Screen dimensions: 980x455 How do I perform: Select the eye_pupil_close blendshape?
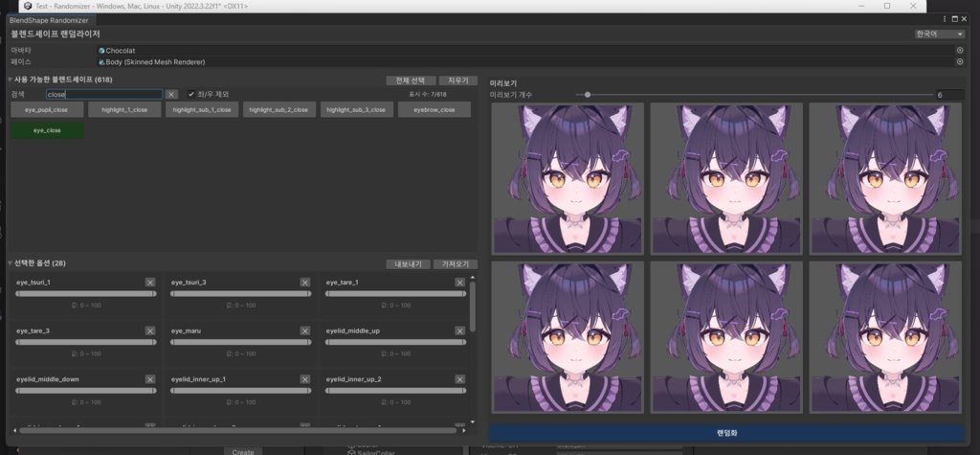(48, 109)
